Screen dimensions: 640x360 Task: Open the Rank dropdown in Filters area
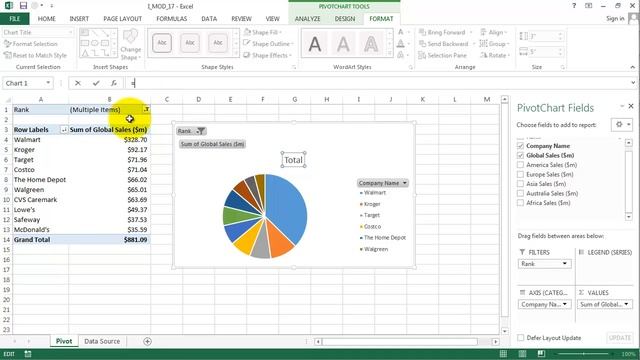click(x=564, y=264)
